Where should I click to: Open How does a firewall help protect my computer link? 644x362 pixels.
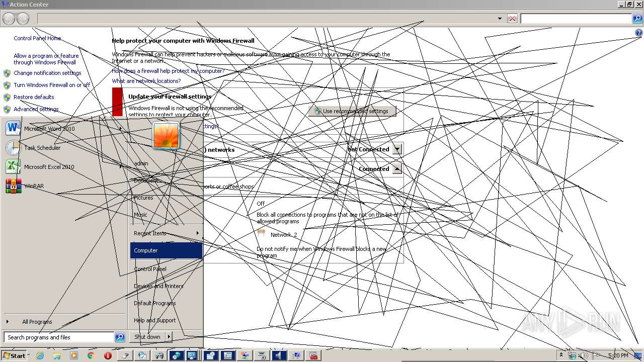click(x=168, y=71)
